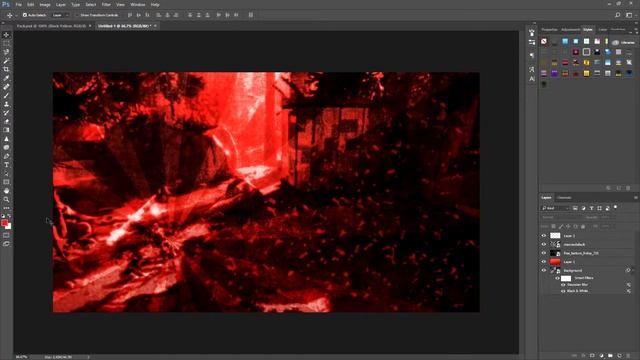The height and width of the screenshot is (360, 640).
Task: Click the Photoshop Ps logo
Action: (6, 4)
